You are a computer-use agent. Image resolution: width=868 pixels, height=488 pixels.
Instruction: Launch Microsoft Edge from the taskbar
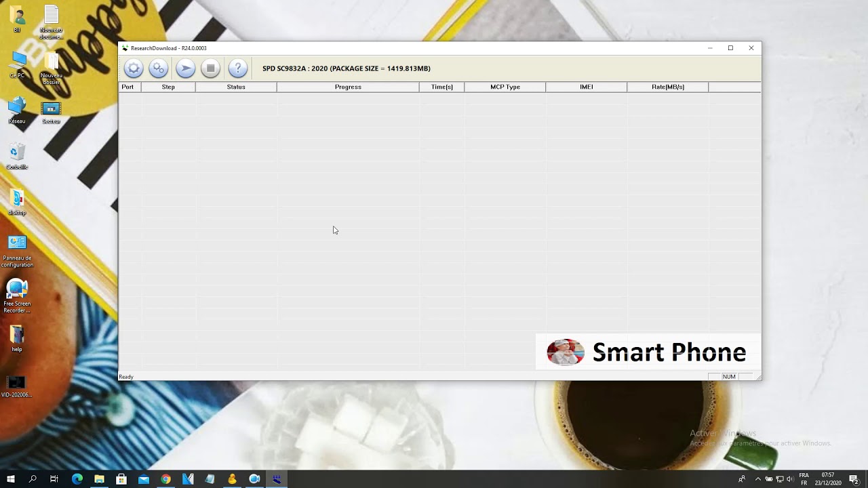(x=77, y=479)
